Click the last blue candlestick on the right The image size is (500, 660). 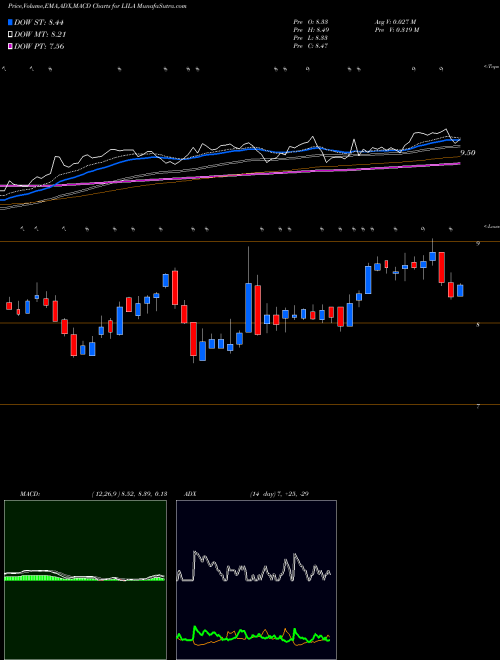pos(460,290)
